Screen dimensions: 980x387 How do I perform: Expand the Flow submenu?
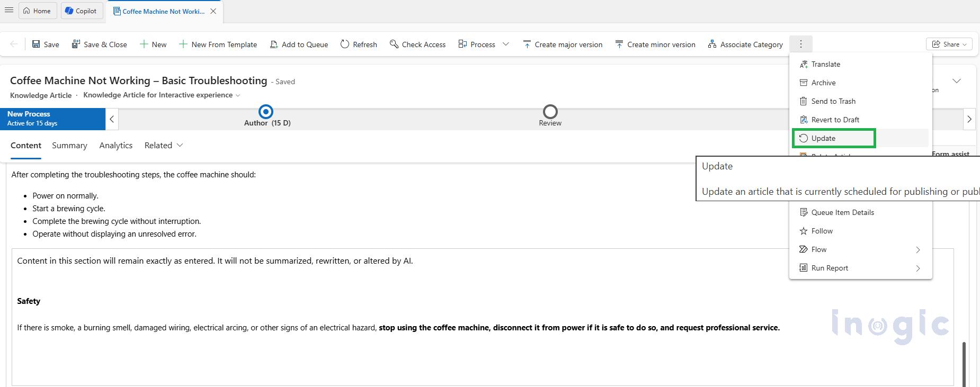point(860,249)
